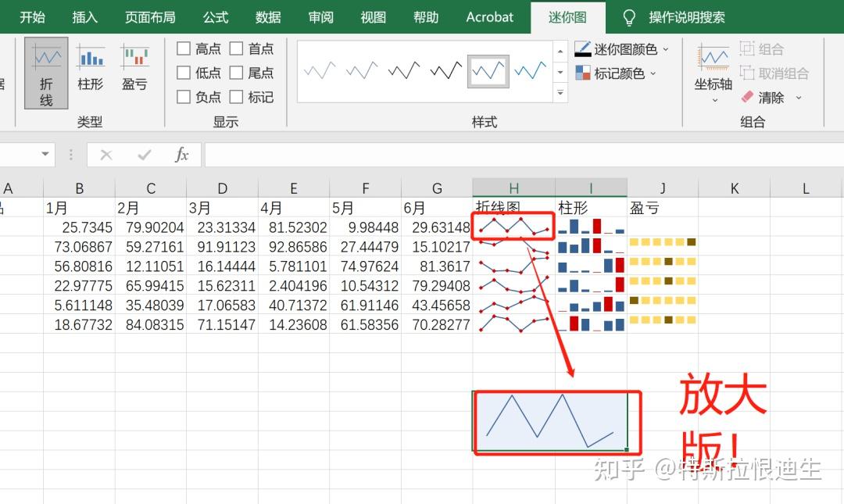
Task: Enable the 标记 markers checkbox
Action: [x=236, y=97]
